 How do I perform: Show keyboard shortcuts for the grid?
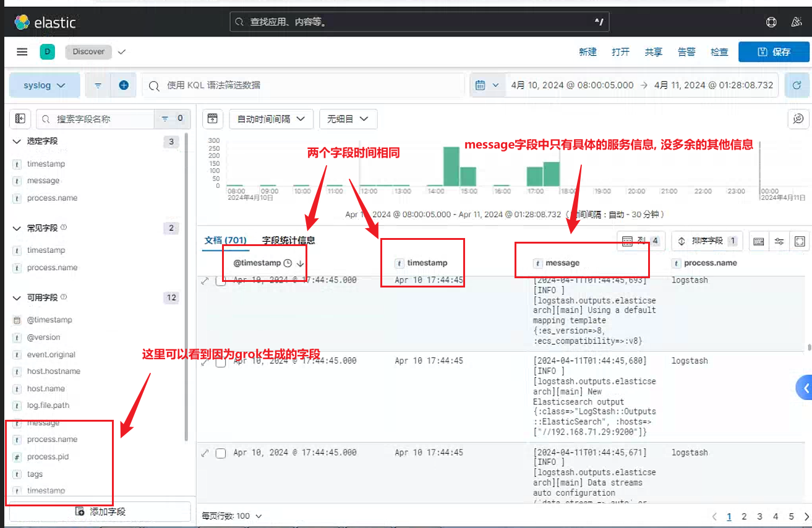759,241
